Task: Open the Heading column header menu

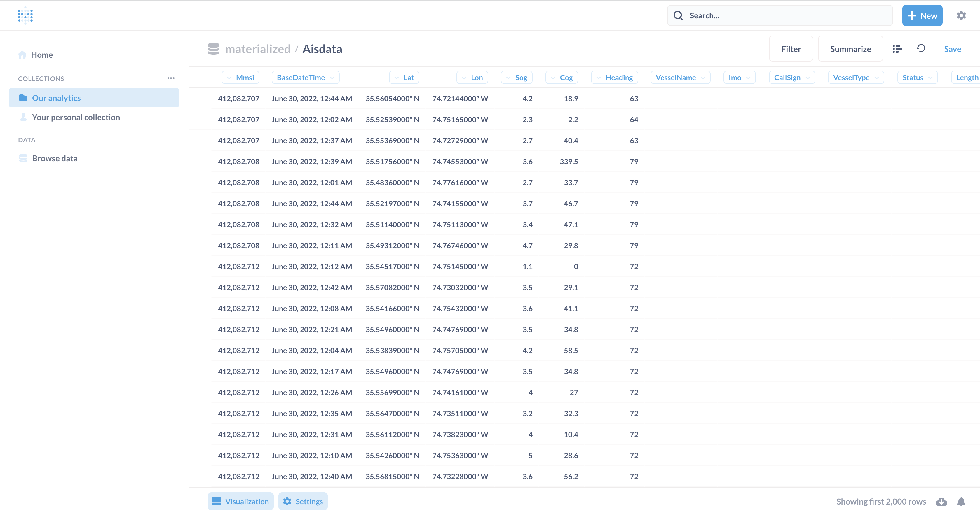Action: click(x=614, y=78)
